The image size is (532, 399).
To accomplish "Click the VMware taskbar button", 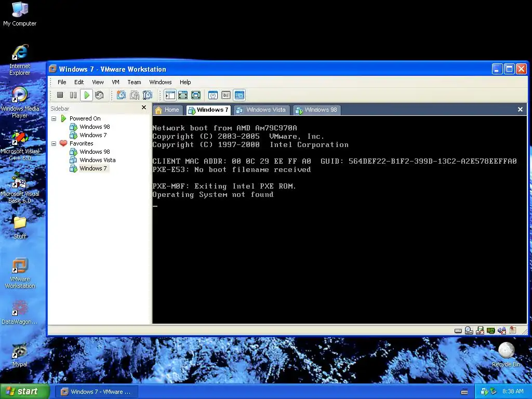I will [x=96, y=392].
